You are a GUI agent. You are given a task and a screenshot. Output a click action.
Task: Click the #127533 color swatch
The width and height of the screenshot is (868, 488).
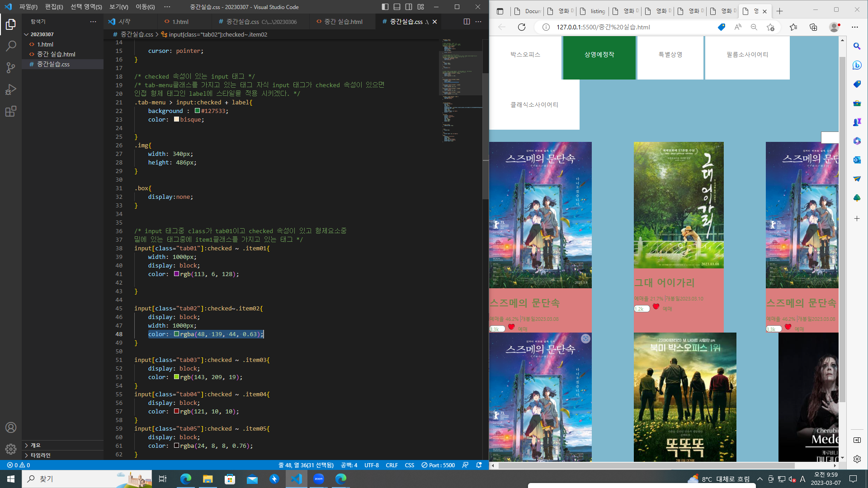[x=198, y=111]
